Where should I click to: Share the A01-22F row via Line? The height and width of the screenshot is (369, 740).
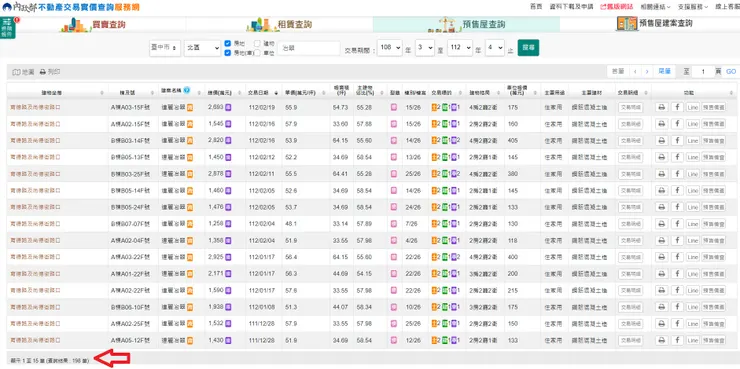click(x=692, y=274)
